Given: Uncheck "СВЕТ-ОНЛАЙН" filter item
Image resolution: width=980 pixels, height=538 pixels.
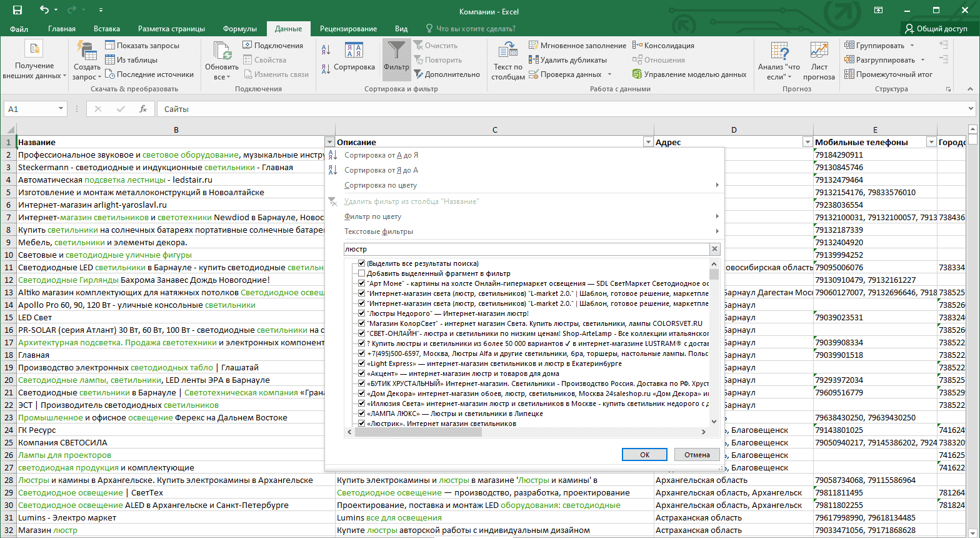Looking at the screenshot, I should pyautogui.click(x=361, y=333).
